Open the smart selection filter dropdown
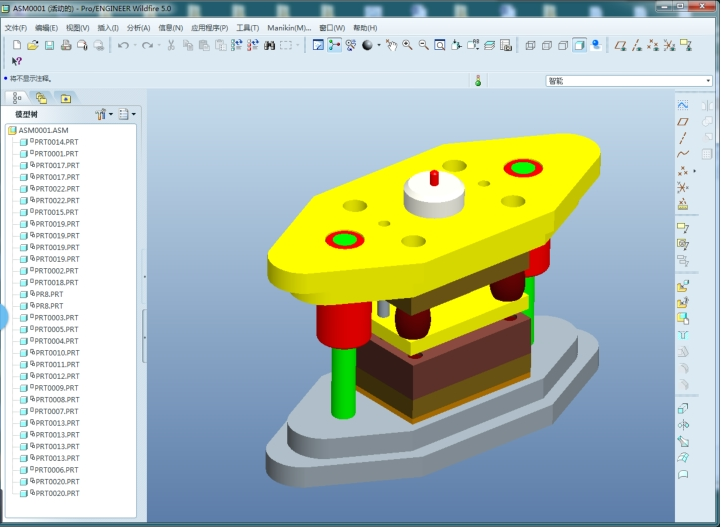724x528 pixels. pyautogui.click(x=628, y=81)
